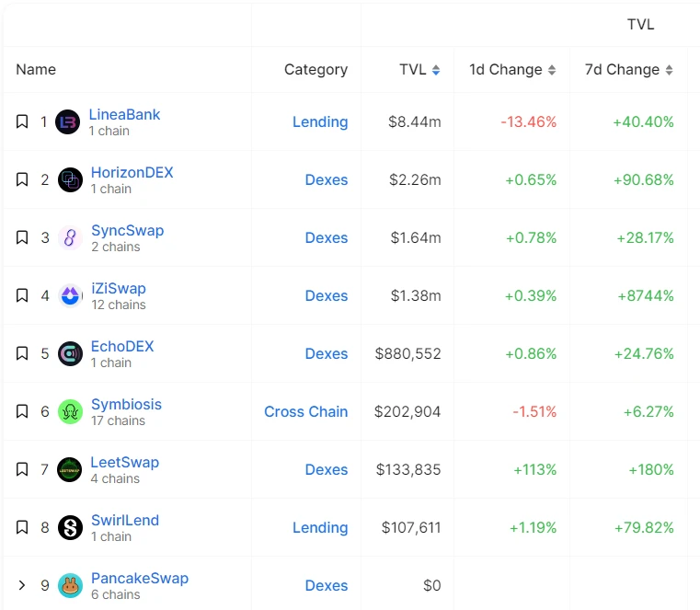The image size is (700, 610).
Task: Bookmark the LineaBank row
Action: click(22, 121)
